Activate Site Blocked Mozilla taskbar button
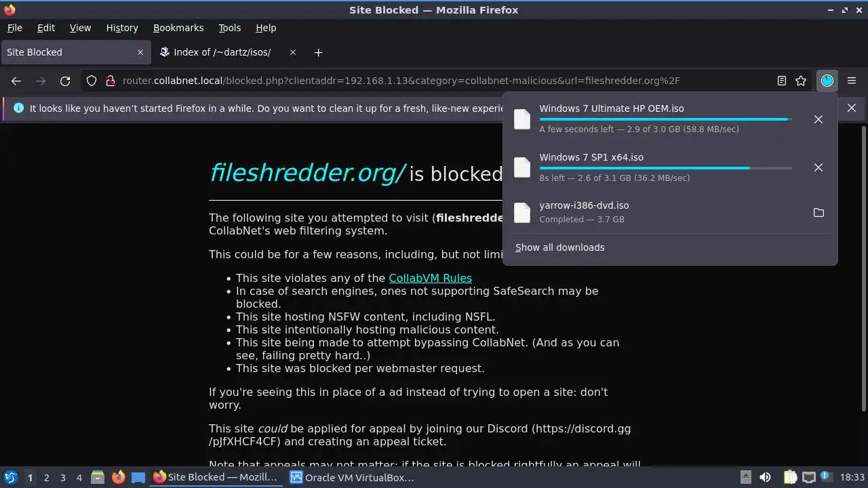 pos(216,477)
